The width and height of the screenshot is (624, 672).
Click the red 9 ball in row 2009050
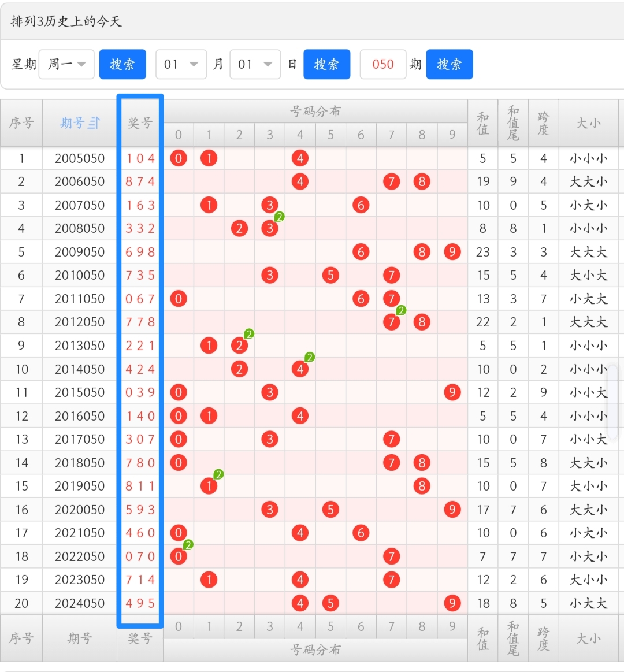pyautogui.click(x=452, y=252)
